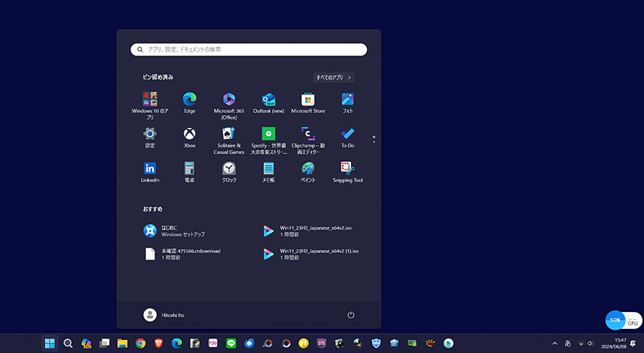Open the LinkedIn pinned app
Viewport: 644px width, 353px height.
(x=150, y=169)
